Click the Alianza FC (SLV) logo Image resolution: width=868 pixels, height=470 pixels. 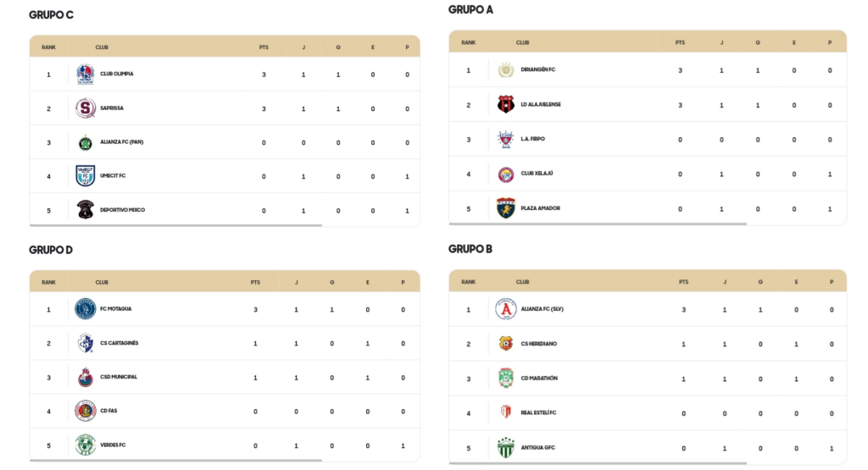(505, 309)
